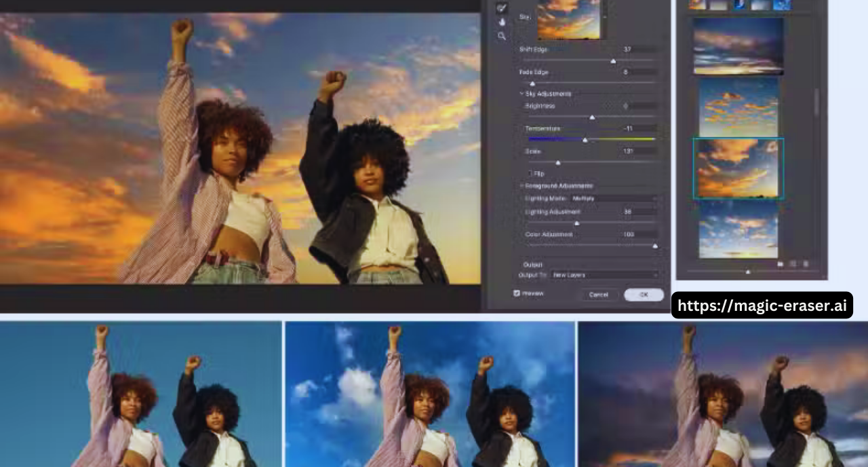Open the Output To dropdown
The image size is (868, 467).
(x=605, y=275)
